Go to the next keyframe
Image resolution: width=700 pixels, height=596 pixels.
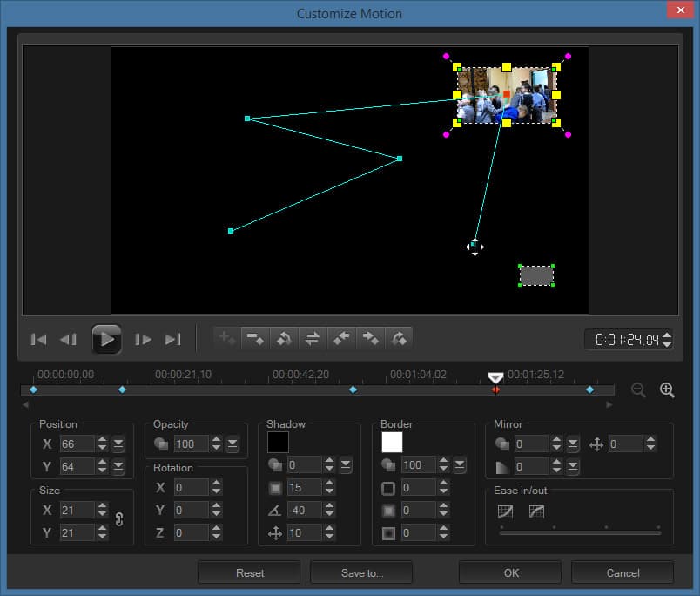pos(370,338)
